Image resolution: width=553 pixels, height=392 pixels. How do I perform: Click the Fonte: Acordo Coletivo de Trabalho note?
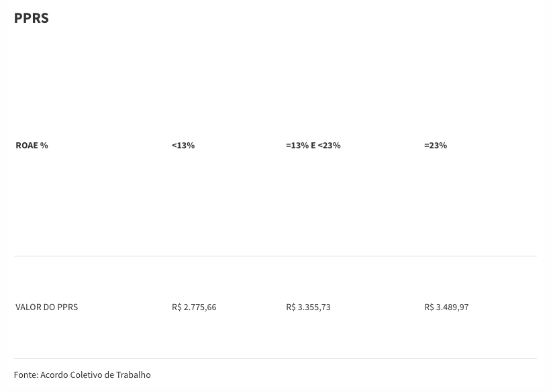82,375
